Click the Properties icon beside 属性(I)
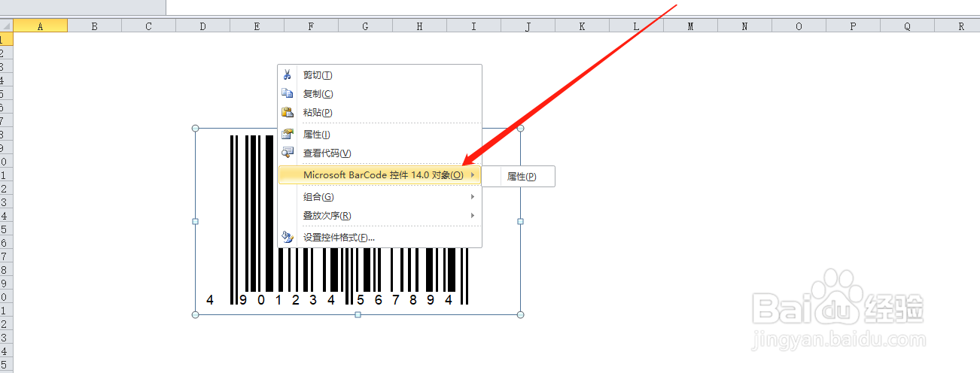The image size is (980, 373). [287, 134]
